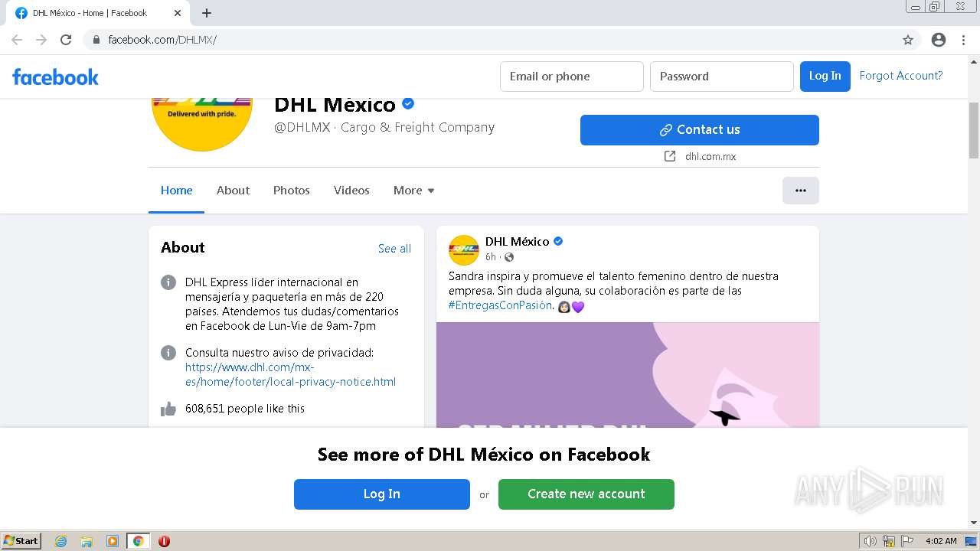The height and width of the screenshot is (551, 980).
Task: Click the Facebook logo
Action: point(55,77)
